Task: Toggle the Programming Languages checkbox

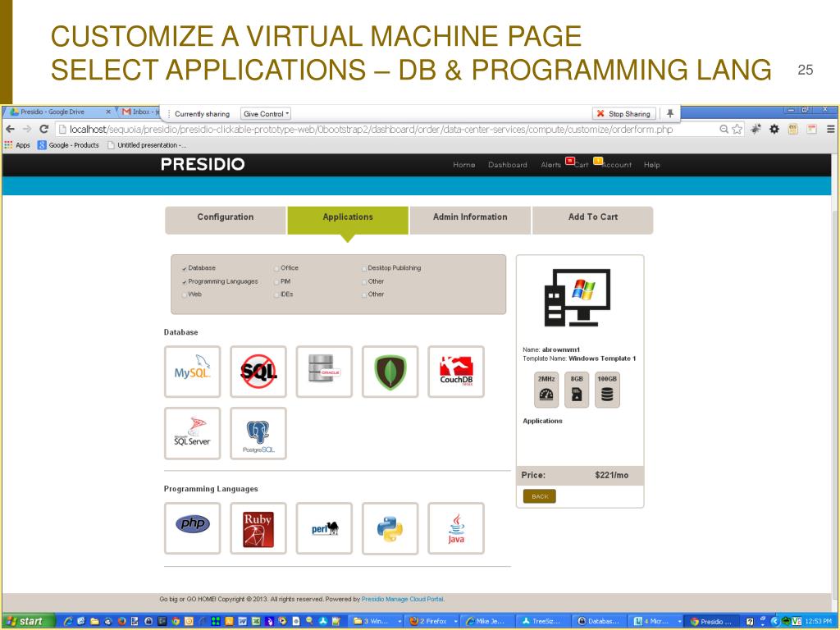Action: [185, 282]
